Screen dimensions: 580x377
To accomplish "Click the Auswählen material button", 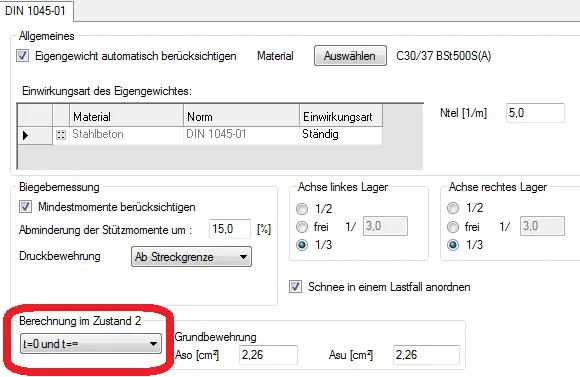I will pos(350,56).
